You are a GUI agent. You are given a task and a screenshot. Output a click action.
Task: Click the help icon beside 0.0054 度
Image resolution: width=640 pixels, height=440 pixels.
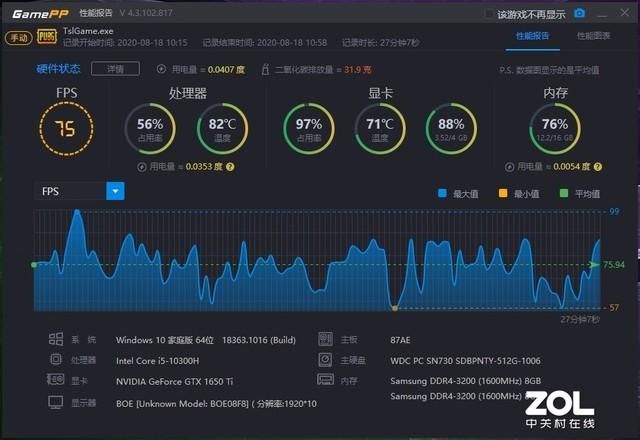(598, 167)
